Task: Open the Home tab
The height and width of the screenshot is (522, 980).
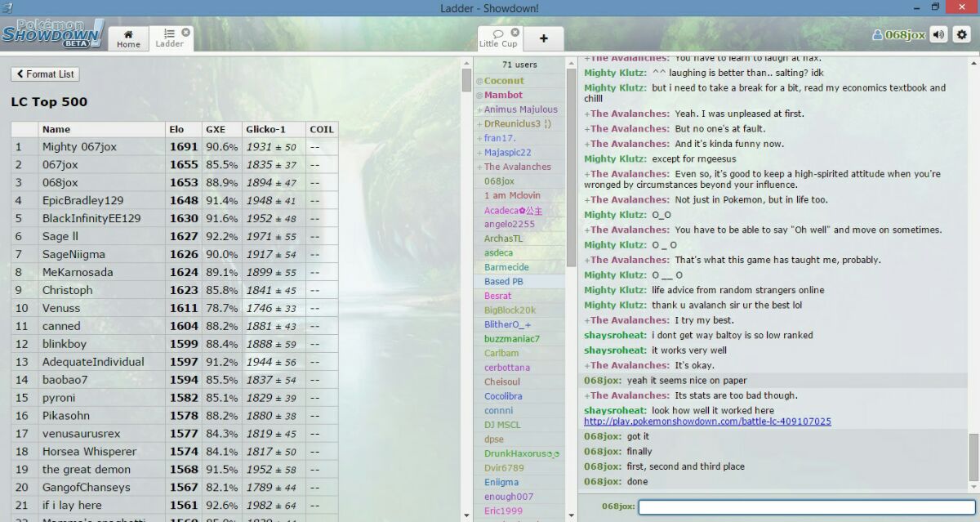Action: [x=128, y=38]
